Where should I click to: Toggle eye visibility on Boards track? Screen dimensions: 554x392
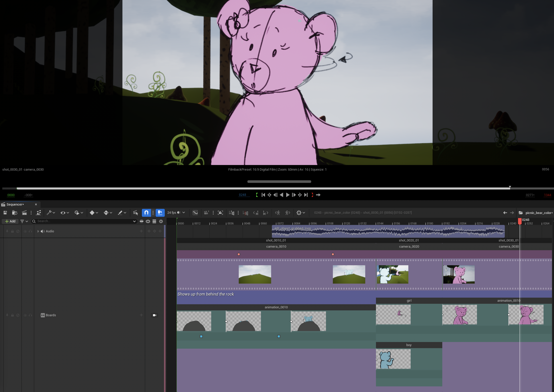[25, 315]
